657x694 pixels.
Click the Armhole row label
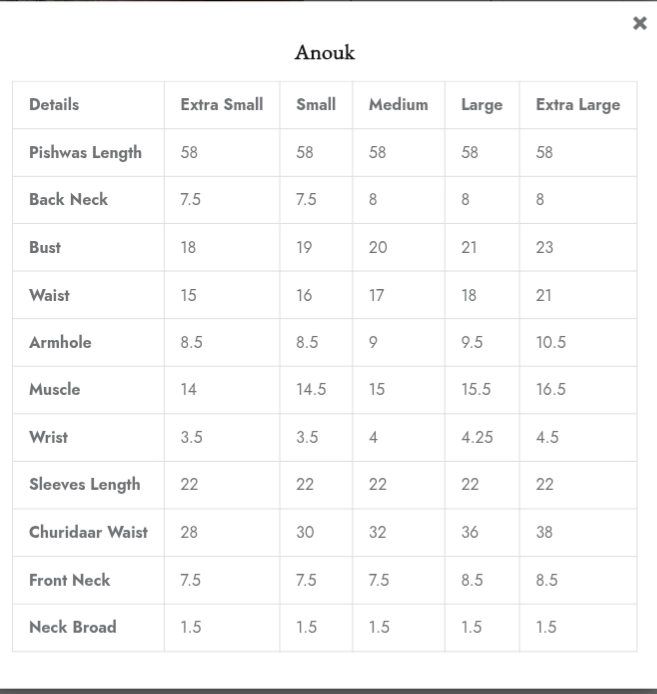click(60, 342)
